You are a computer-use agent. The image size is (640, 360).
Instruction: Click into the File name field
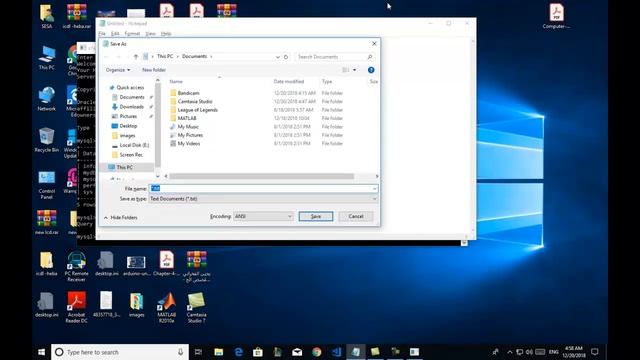[263, 188]
